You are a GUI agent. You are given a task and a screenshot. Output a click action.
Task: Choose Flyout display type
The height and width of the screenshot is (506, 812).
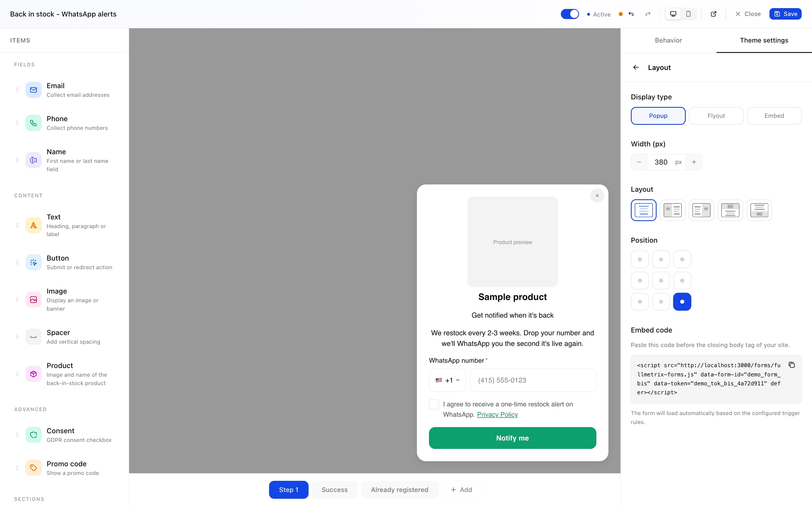[716, 116]
